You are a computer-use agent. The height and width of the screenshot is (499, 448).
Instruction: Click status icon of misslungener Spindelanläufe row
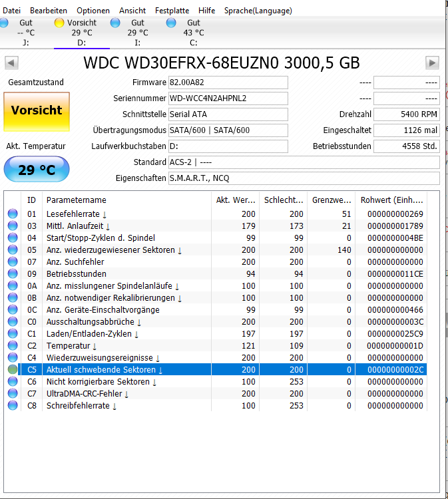pyautogui.click(x=13, y=285)
